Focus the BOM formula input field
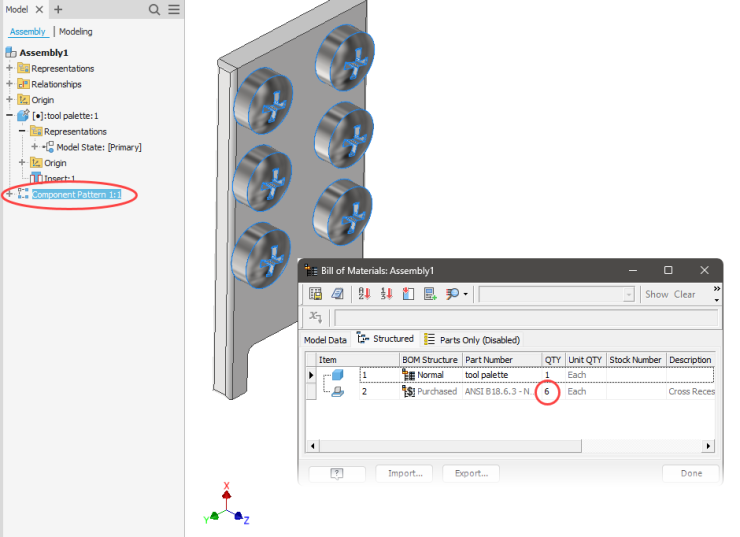This screenshot has height=537, width=740. [x=526, y=318]
